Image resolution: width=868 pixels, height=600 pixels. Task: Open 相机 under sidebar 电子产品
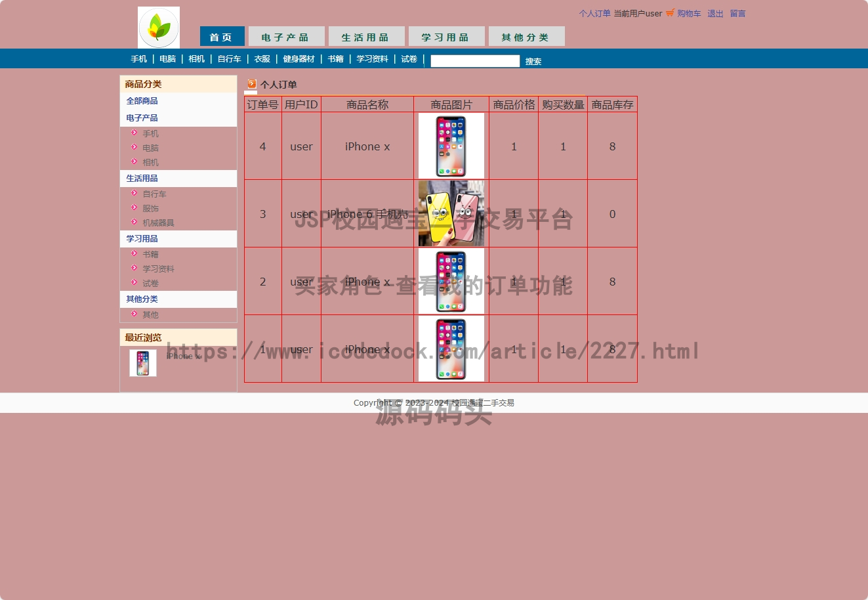point(151,163)
